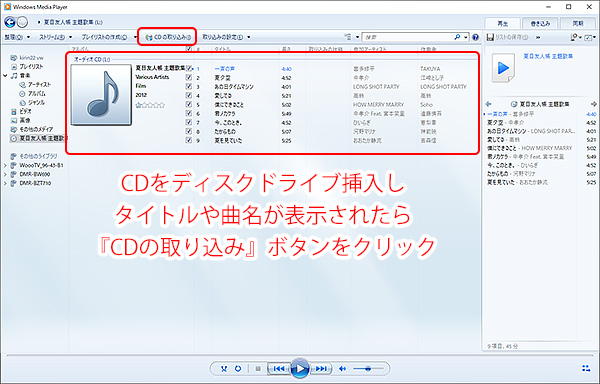
Task: Expand the DMR-BW690 library node
Action: 5,174
